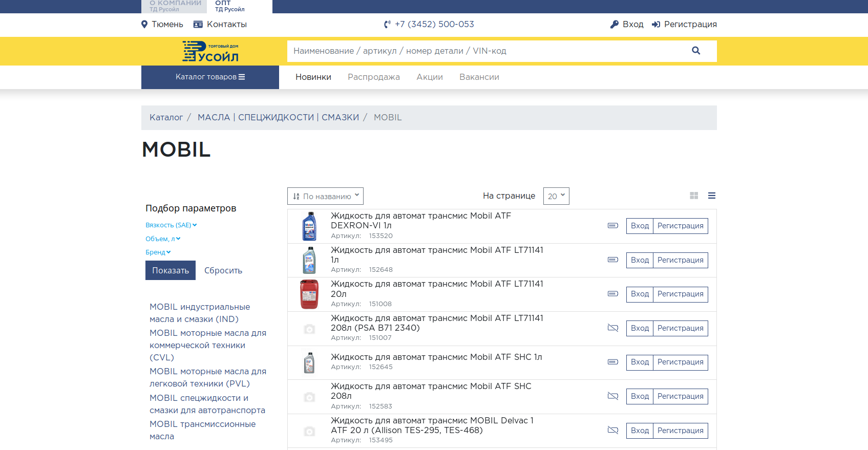Screen dimensions: 868x450
Task: Open product image of ATF LT71141 1л
Action: coord(309,261)
